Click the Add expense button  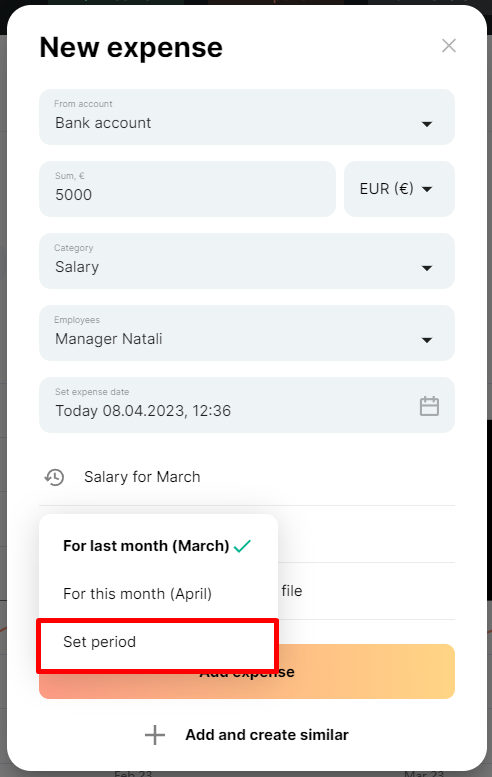coord(366,671)
